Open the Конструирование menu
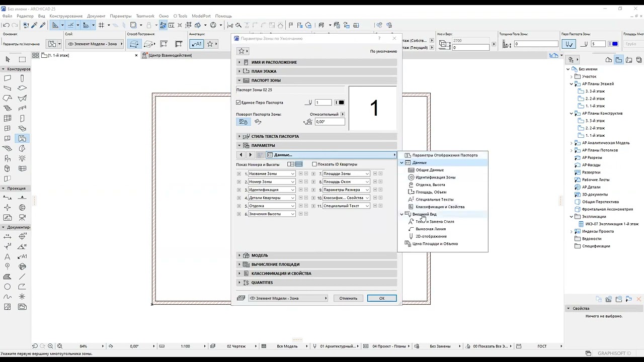The image size is (644, 362). pyautogui.click(x=66, y=16)
